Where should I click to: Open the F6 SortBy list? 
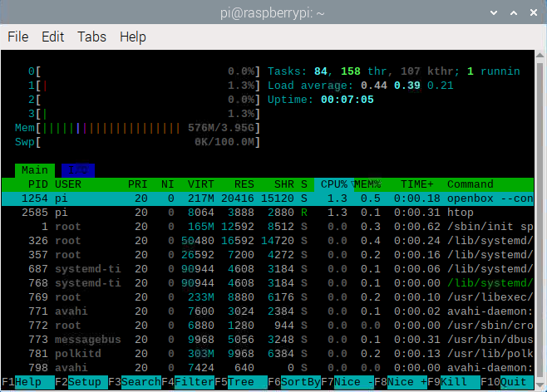click(294, 383)
